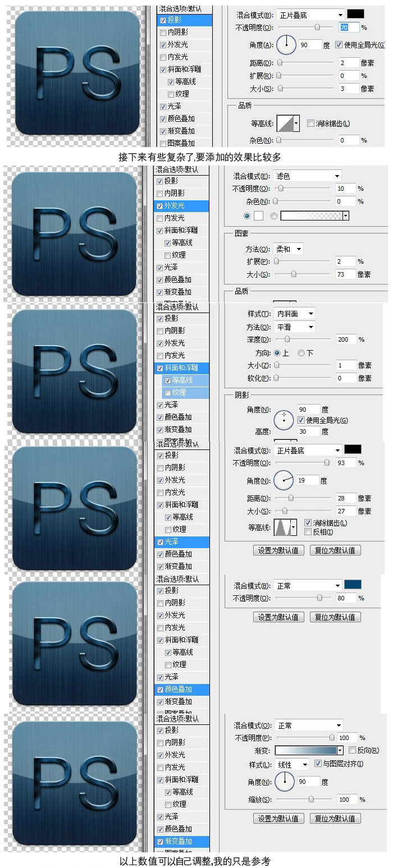Open the 内斜面 style dropdown
393x868 pixels.
(295, 314)
